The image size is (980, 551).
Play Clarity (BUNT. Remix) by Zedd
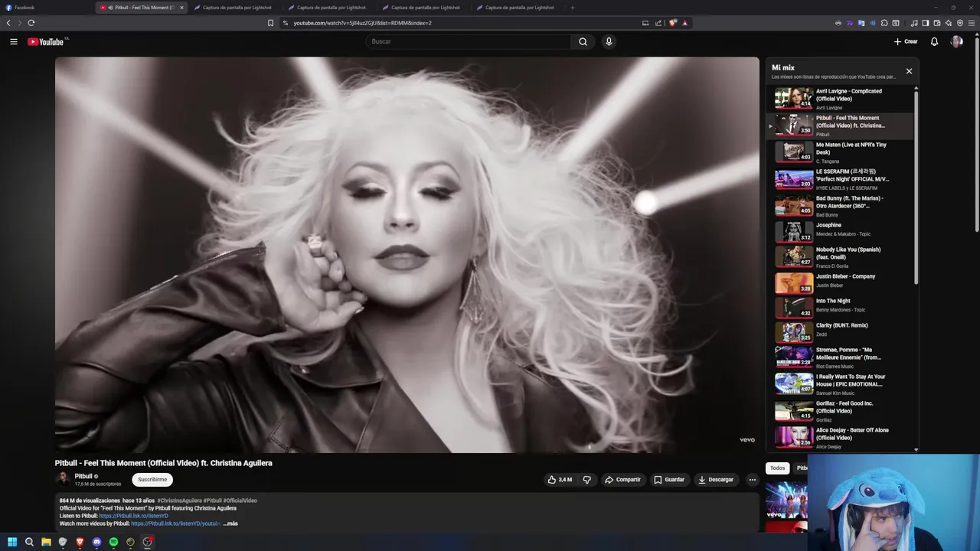coord(841,331)
